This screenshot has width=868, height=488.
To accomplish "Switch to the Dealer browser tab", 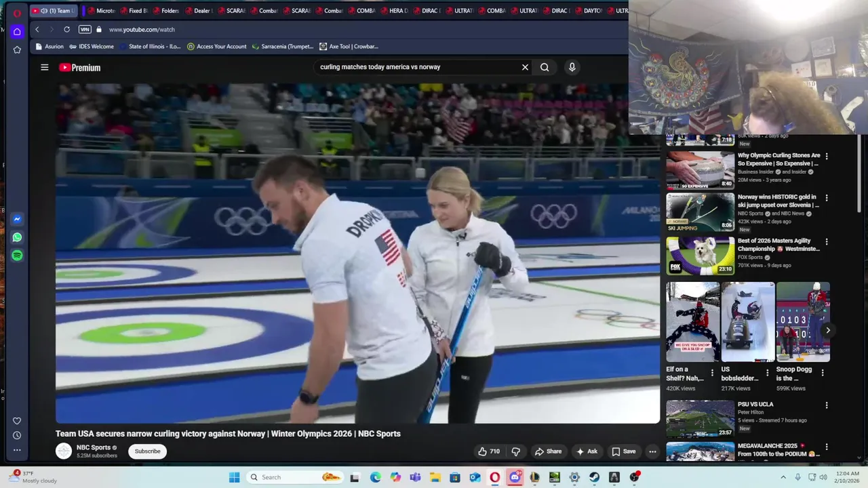I will point(198,11).
